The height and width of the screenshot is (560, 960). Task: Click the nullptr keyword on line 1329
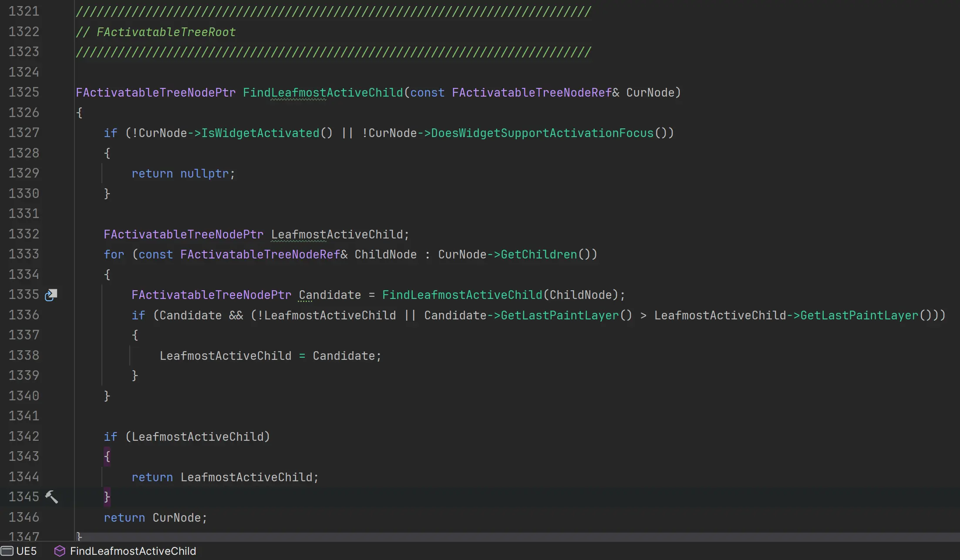[x=204, y=174]
